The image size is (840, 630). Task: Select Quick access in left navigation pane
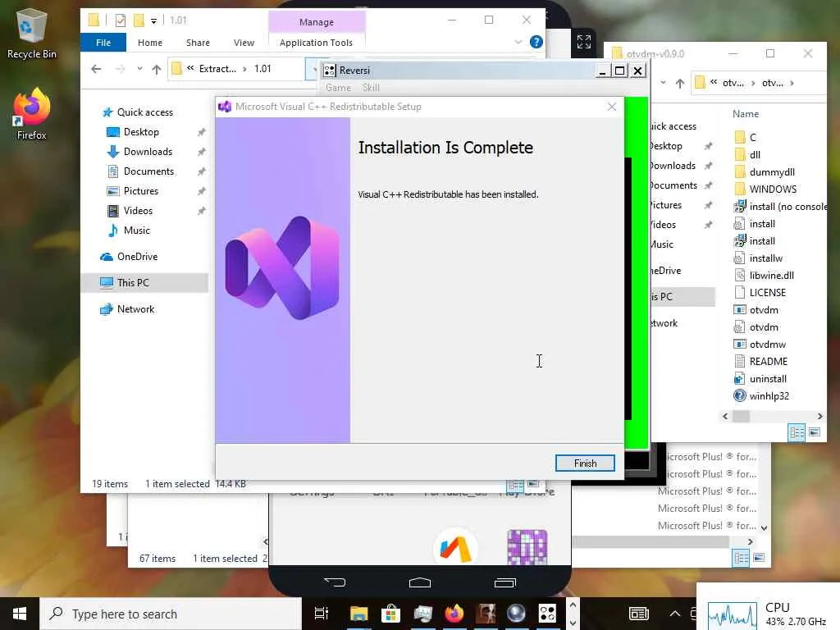pyautogui.click(x=144, y=112)
